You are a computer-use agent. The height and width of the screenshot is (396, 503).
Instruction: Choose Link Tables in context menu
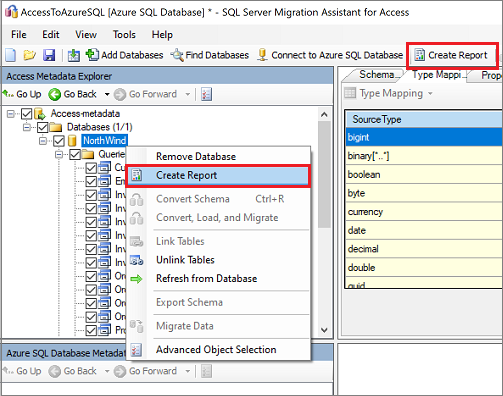coord(218,241)
